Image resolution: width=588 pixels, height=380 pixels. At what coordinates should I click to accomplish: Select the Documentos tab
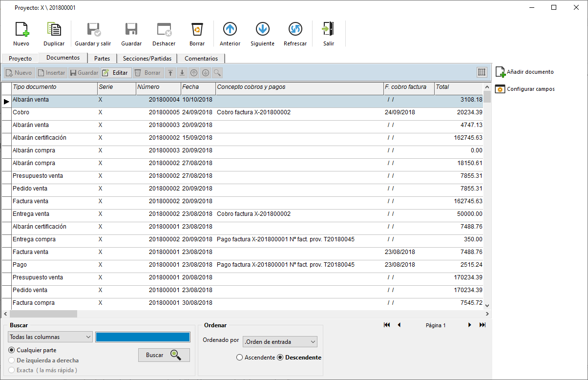pos(63,58)
